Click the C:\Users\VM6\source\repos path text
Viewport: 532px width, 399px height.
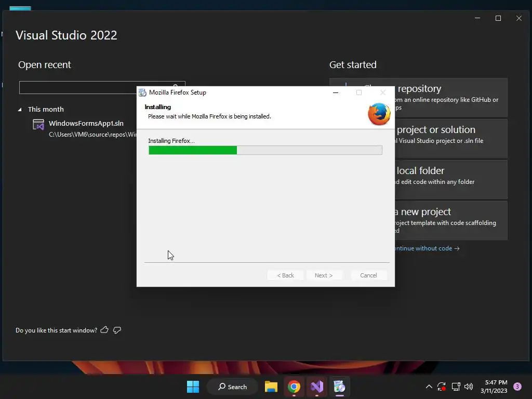92,135
